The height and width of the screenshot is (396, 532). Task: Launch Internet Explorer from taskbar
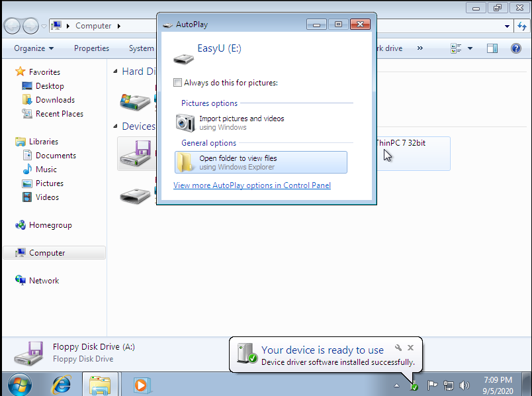pos(61,385)
